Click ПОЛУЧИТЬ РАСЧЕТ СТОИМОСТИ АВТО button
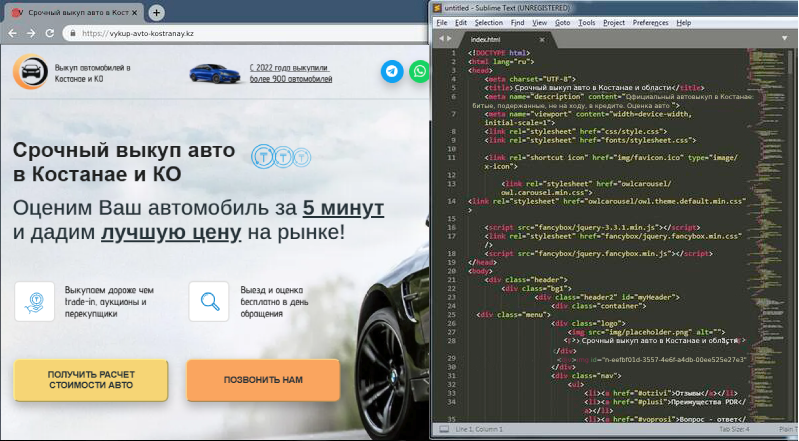This screenshot has height=441, width=799. (91, 380)
